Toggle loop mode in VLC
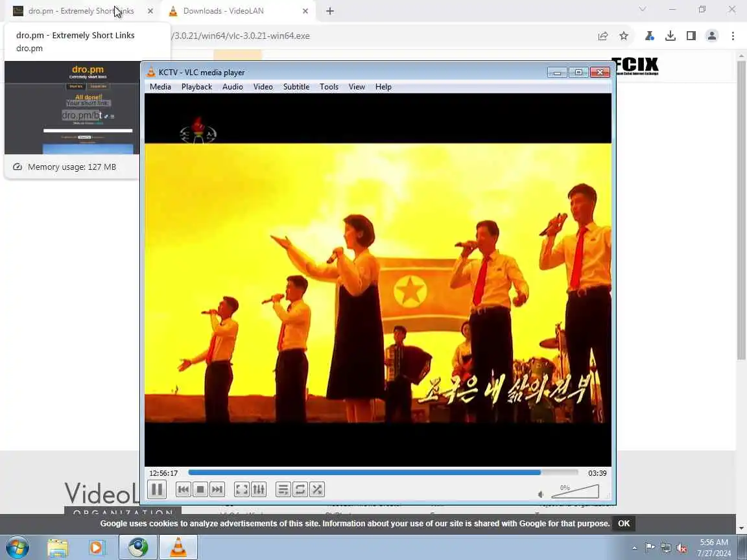 click(x=300, y=489)
